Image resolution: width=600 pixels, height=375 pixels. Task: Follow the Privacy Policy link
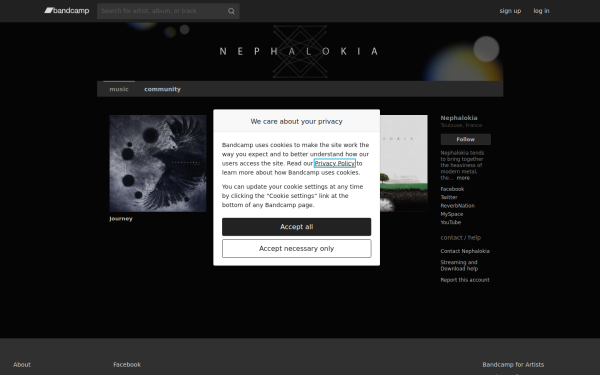tap(334, 163)
